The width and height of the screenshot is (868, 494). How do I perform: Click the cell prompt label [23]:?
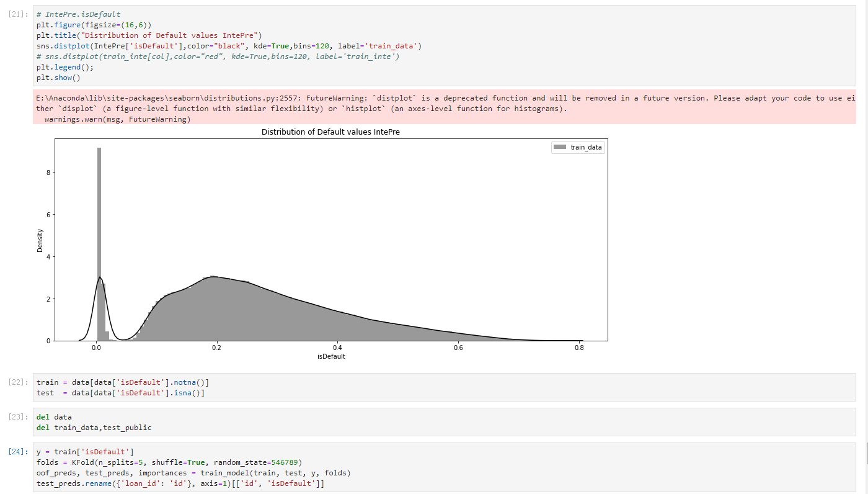[x=19, y=416]
